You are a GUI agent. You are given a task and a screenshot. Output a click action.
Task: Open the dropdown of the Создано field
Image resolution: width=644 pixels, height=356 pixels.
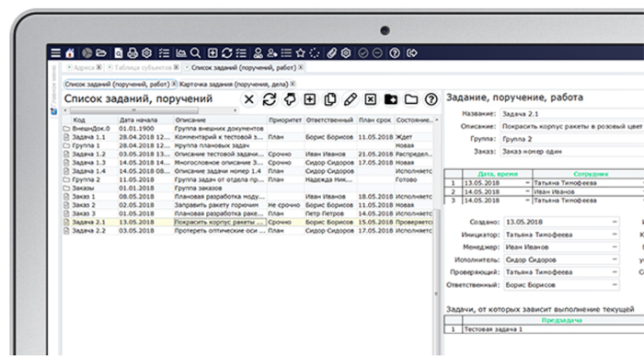[x=615, y=222]
